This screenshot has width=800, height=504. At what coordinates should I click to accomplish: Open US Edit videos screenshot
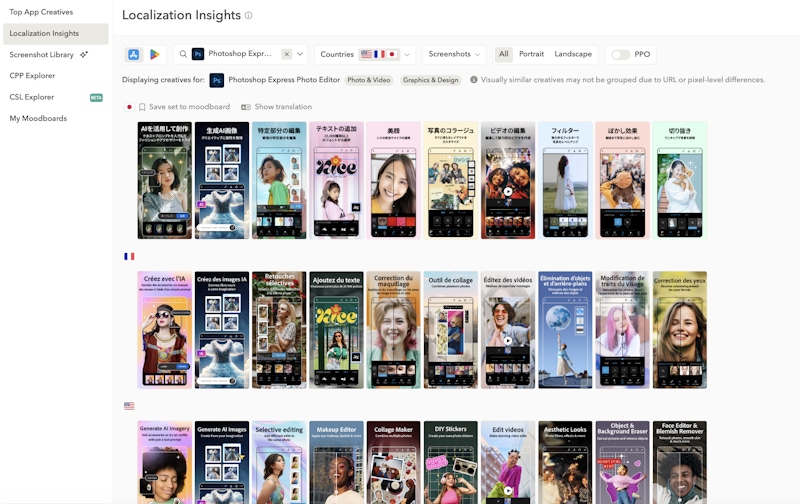[x=508, y=462]
